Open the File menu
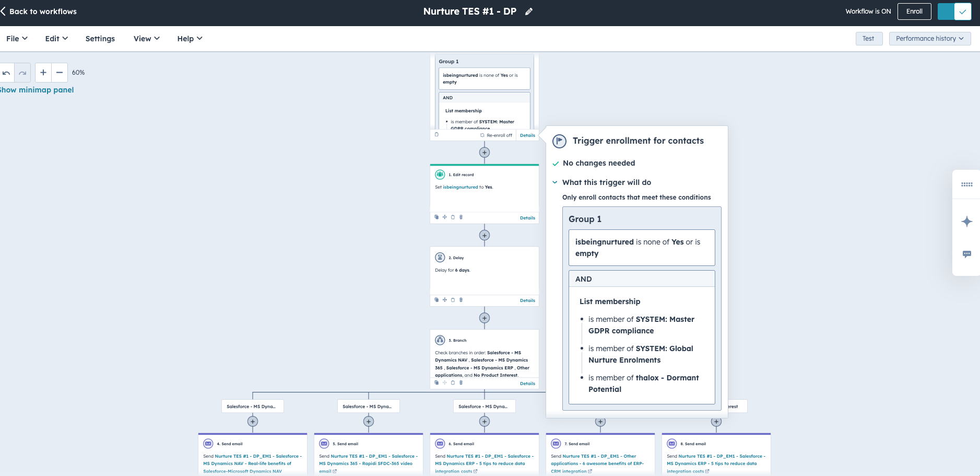The height and width of the screenshot is (476, 980). pyautogui.click(x=17, y=39)
